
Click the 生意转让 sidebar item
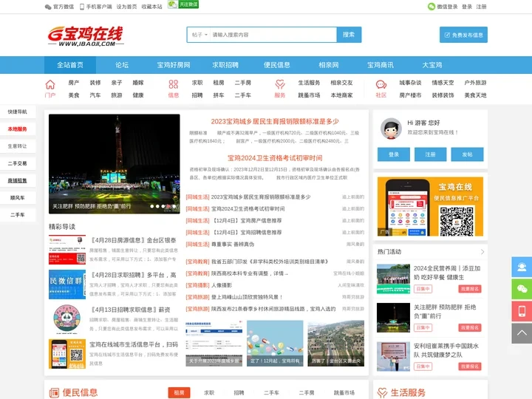tap(18, 146)
